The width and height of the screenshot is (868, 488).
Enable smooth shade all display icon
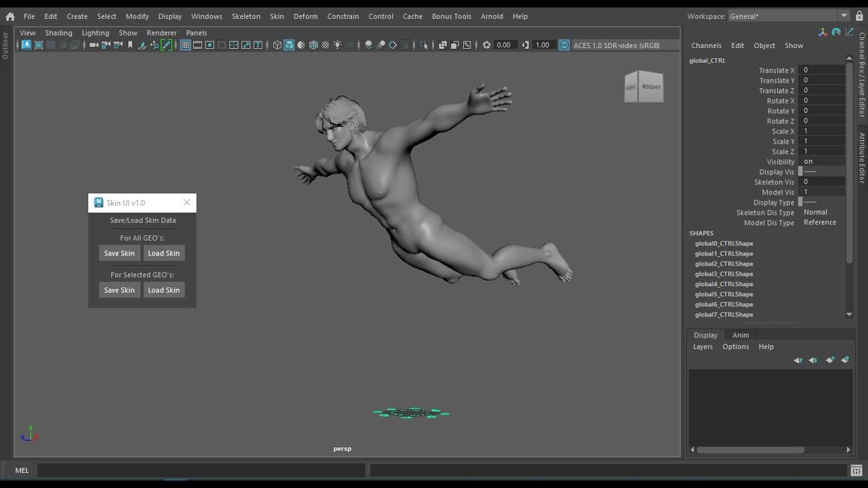coord(290,45)
